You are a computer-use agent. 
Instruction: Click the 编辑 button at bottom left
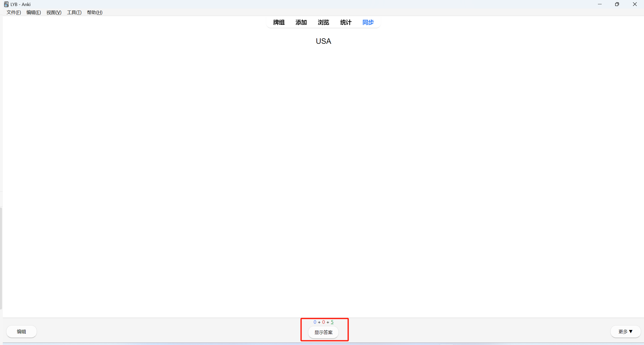(22, 331)
